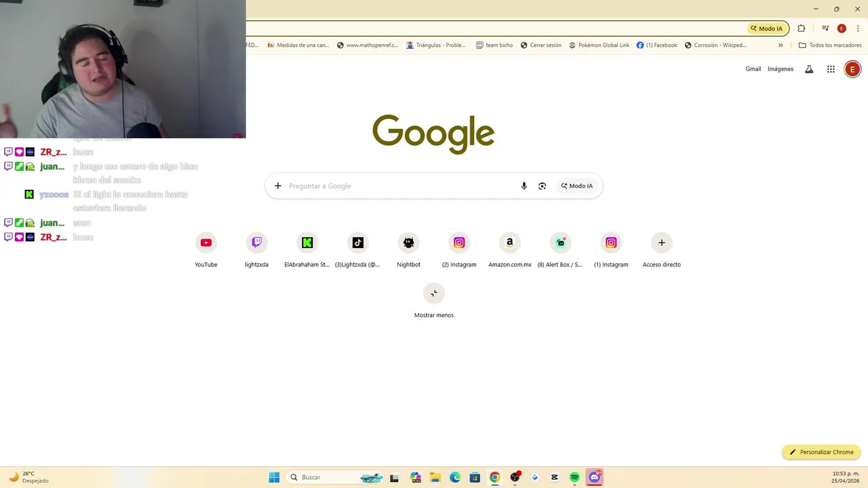Open the Google account avatar on the page
Image resolution: width=868 pixels, height=488 pixels.
[852, 69]
